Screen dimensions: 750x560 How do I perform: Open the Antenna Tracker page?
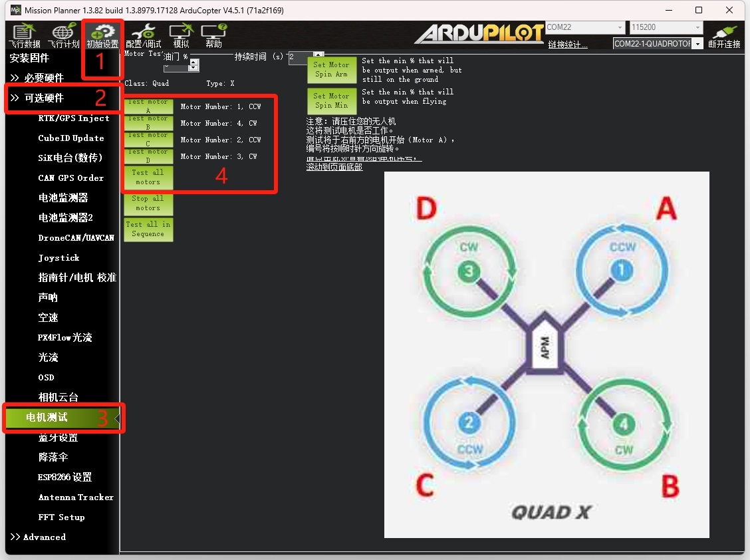point(76,497)
